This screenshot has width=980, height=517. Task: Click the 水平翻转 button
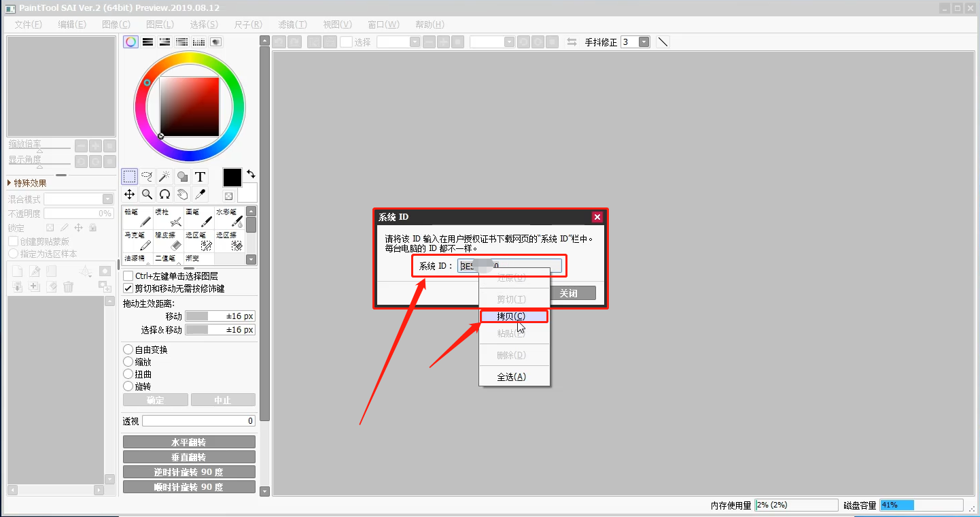tap(189, 442)
